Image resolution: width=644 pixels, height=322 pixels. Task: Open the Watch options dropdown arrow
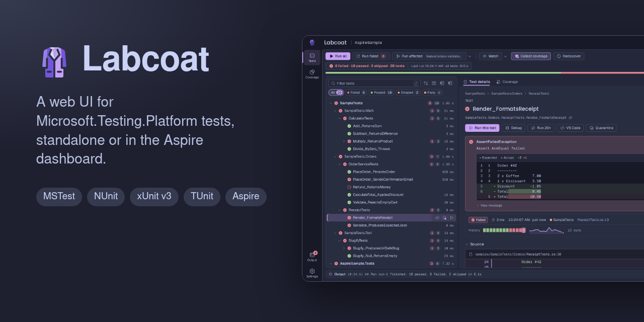[505, 56]
